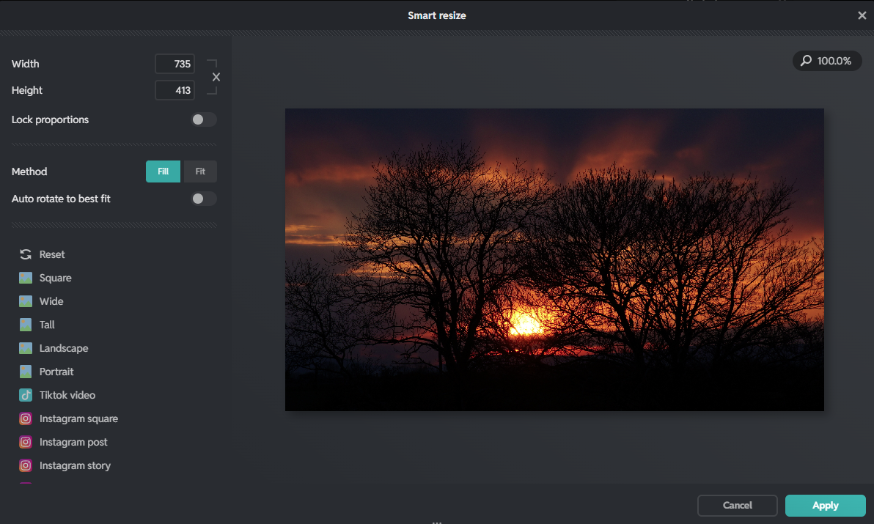Click Instagram icon beside Instagram post
Image resolution: width=874 pixels, height=524 pixels.
(x=26, y=441)
